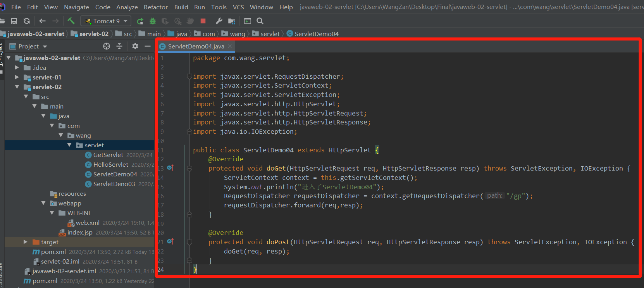Expand the target folder
Viewport: 644px width, 288px height.
26,242
